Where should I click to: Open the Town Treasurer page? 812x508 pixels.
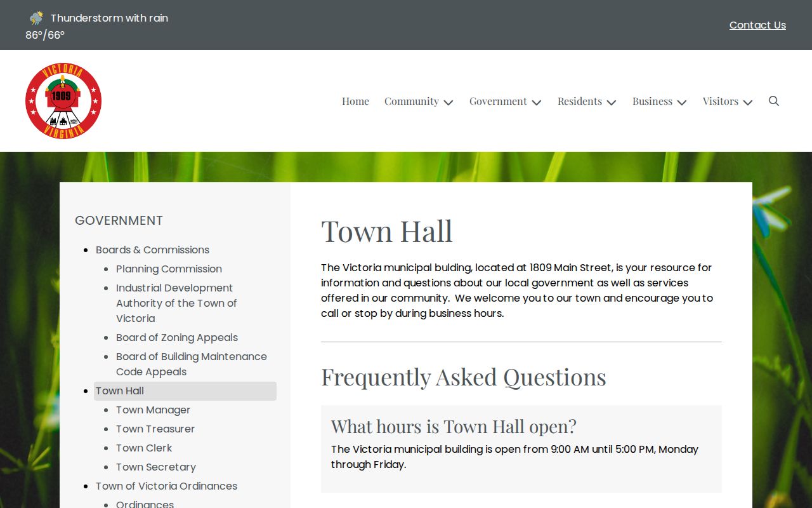[155, 429]
